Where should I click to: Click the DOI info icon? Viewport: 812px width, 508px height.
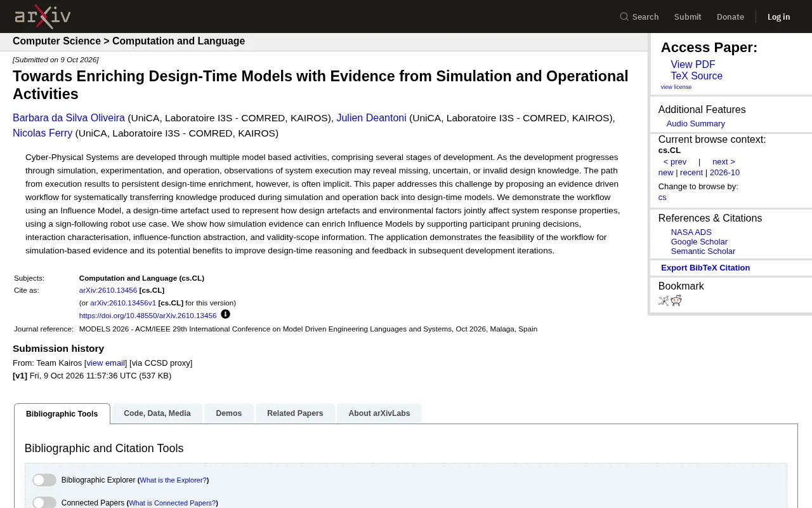coord(225,314)
